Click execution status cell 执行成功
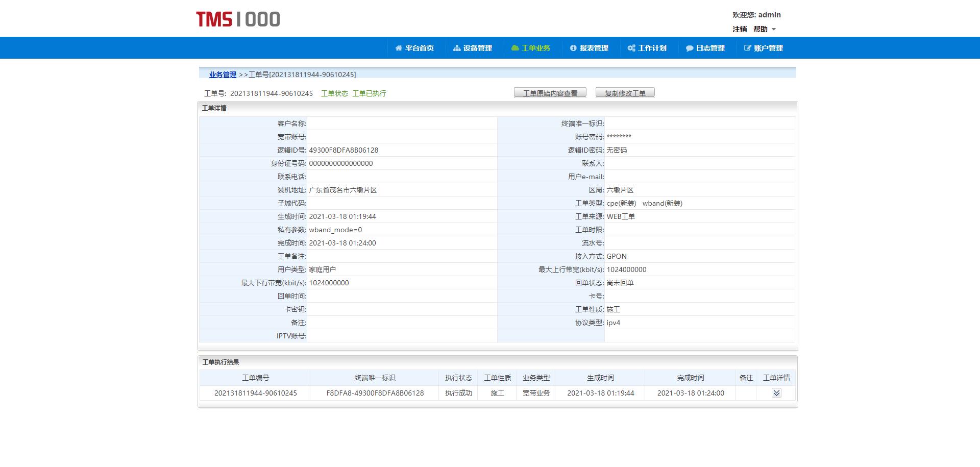Image resolution: width=980 pixels, height=467 pixels. click(x=458, y=393)
